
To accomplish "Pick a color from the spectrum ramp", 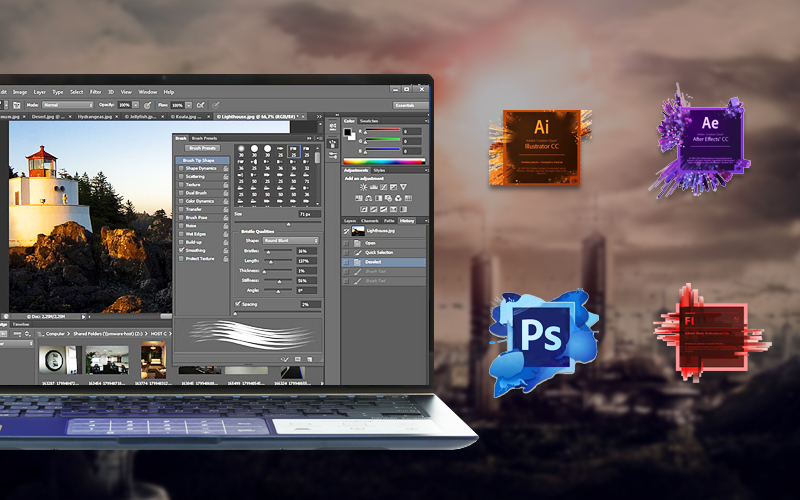I will tap(384, 161).
